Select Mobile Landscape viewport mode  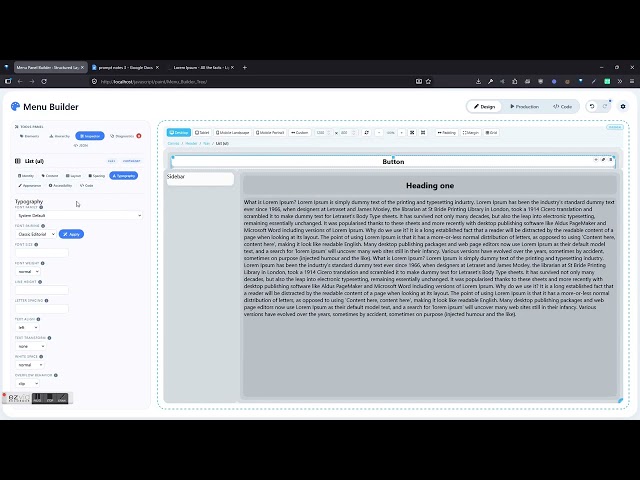coord(232,133)
